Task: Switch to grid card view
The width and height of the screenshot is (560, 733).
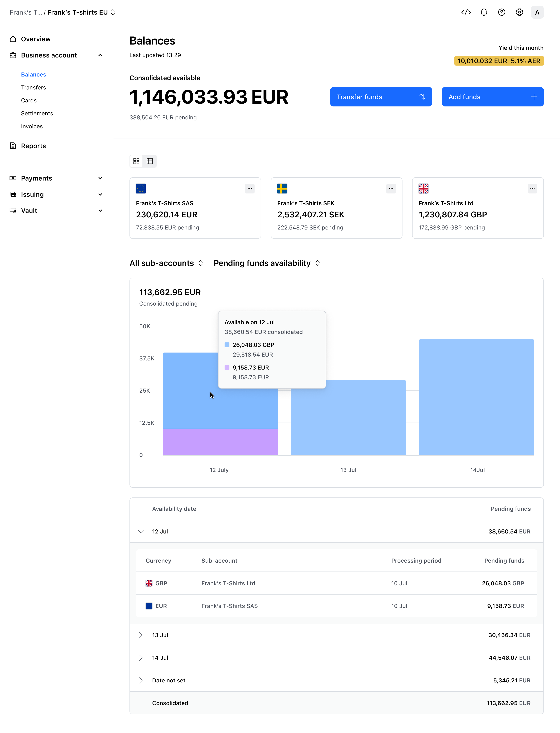Action: tap(136, 161)
